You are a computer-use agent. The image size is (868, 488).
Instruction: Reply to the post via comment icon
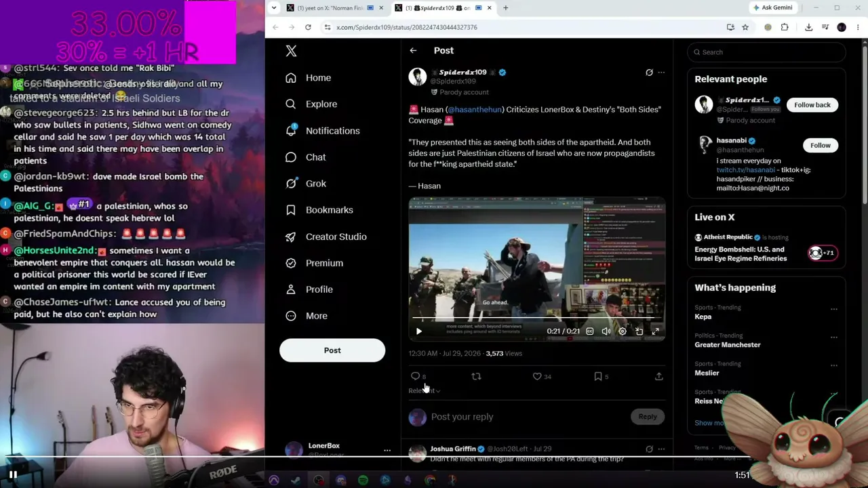coord(416,376)
